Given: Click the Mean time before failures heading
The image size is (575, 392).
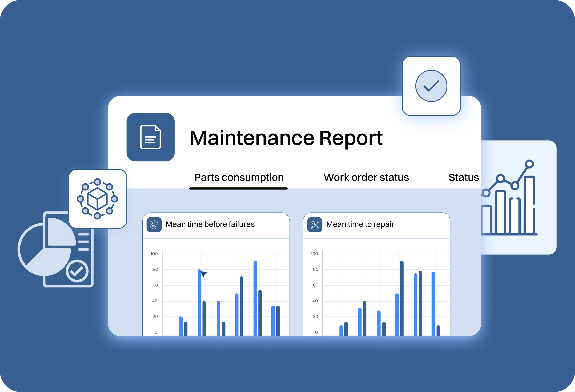Looking at the screenshot, I should coord(210,224).
